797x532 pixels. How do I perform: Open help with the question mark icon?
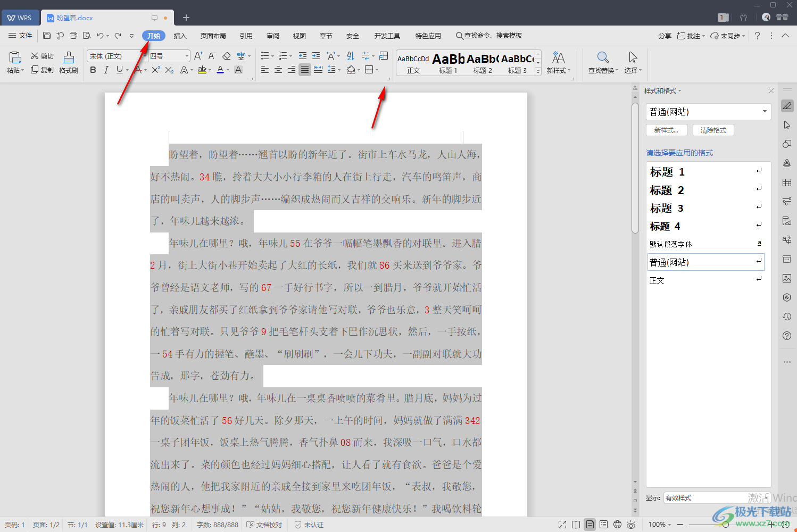pos(757,36)
